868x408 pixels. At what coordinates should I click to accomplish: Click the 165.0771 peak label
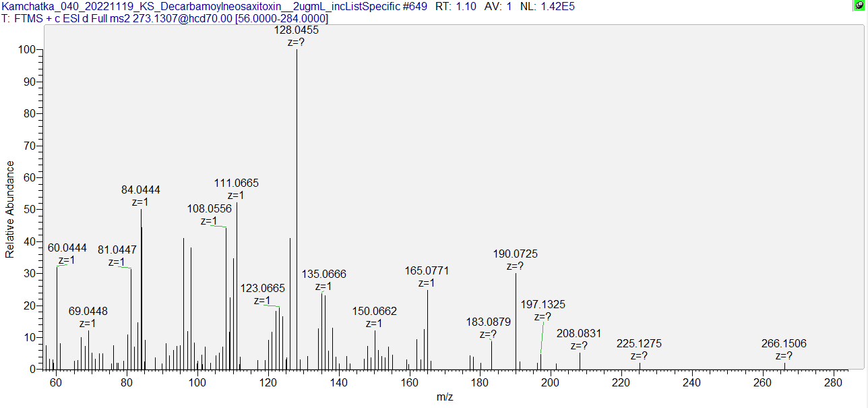(427, 271)
